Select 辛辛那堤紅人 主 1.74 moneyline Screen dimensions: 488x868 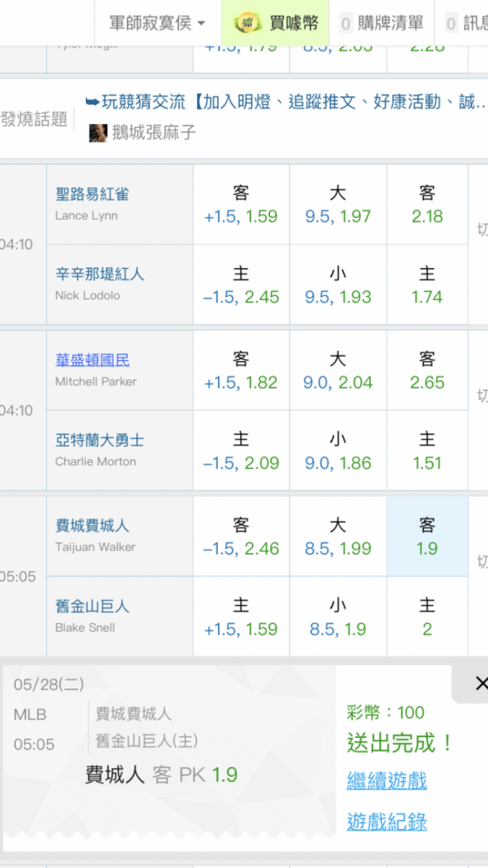click(427, 285)
